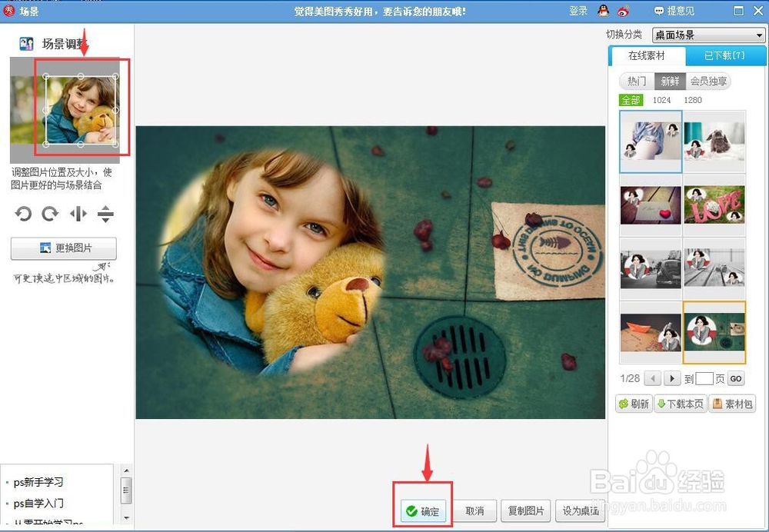This screenshot has height=532, width=769.
Task: Select LOVE letters scene thumbnail
Action: click(x=714, y=205)
